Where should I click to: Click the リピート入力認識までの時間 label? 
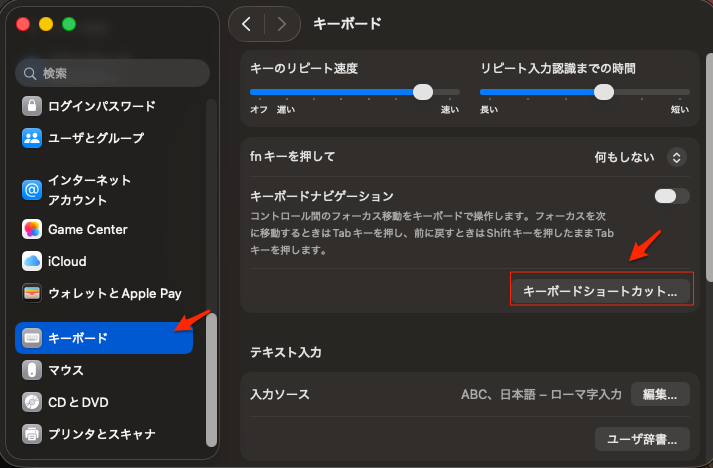(558, 69)
